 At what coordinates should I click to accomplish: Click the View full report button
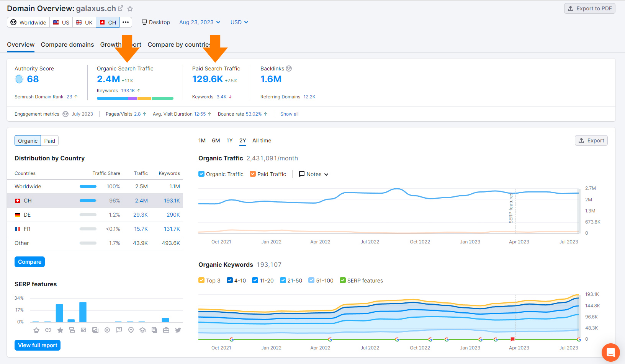tap(38, 345)
